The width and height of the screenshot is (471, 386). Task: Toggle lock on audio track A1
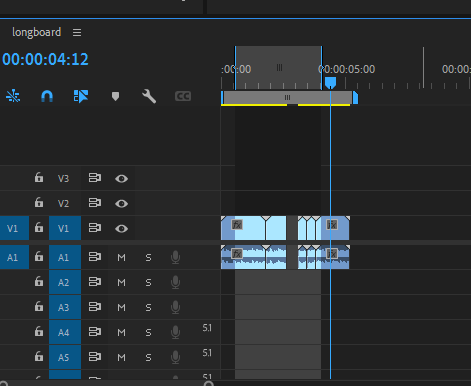[39, 256]
